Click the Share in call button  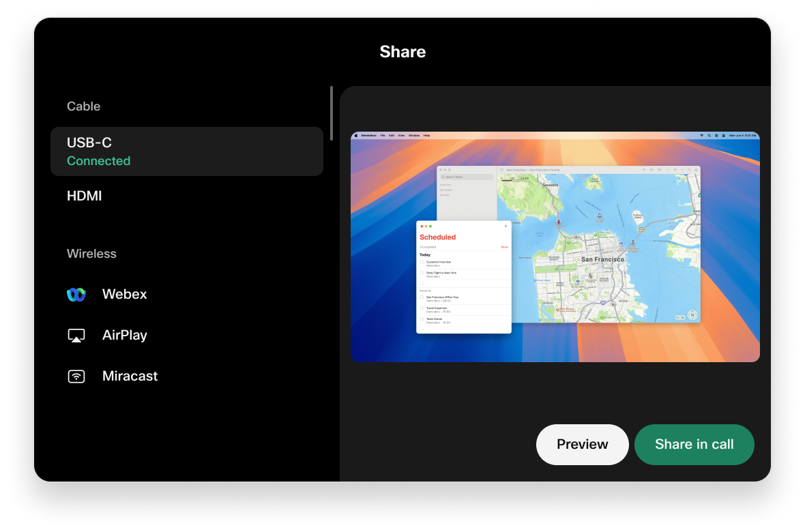pyautogui.click(x=694, y=444)
